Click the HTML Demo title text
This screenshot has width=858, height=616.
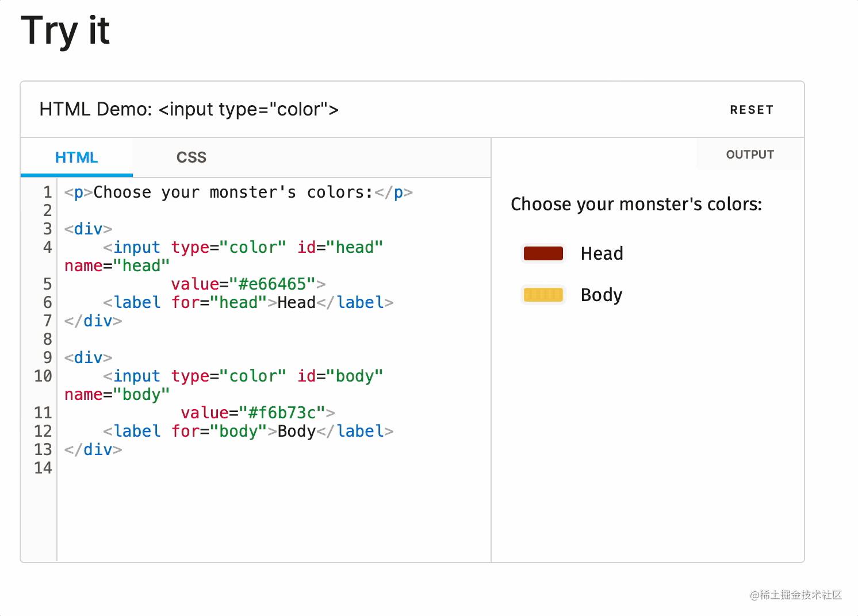[x=189, y=109]
